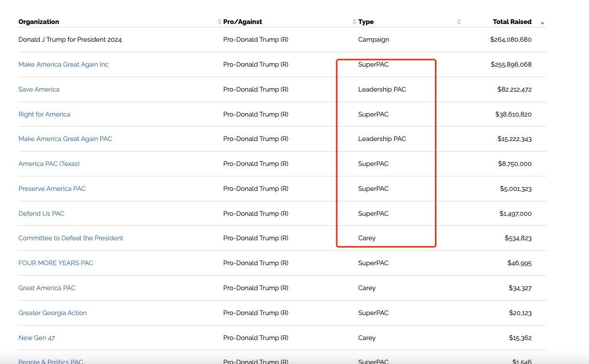This screenshot has width=589, height=364.
Task: Click the Organization column sort arrows
Action: [220, 22]
